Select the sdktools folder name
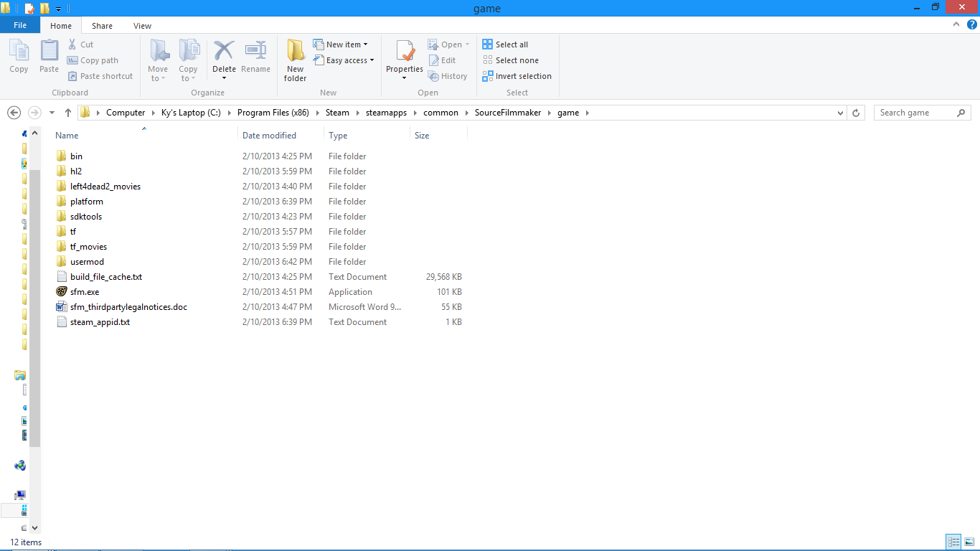The image size is (980, 551). point(86,216)
